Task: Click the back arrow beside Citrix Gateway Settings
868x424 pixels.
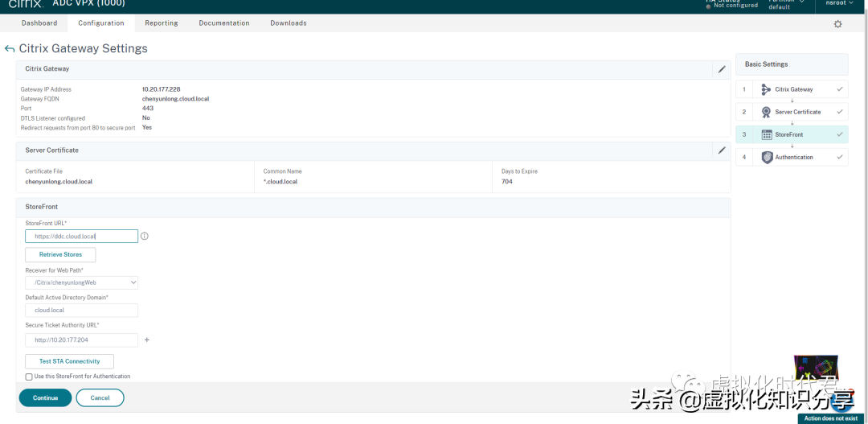Action: (x=9, y=49)
